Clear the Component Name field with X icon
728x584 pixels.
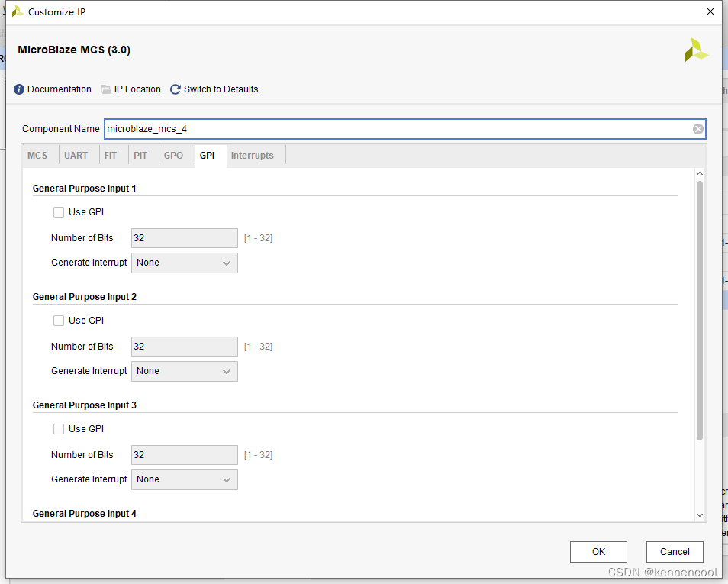(697, 129)
